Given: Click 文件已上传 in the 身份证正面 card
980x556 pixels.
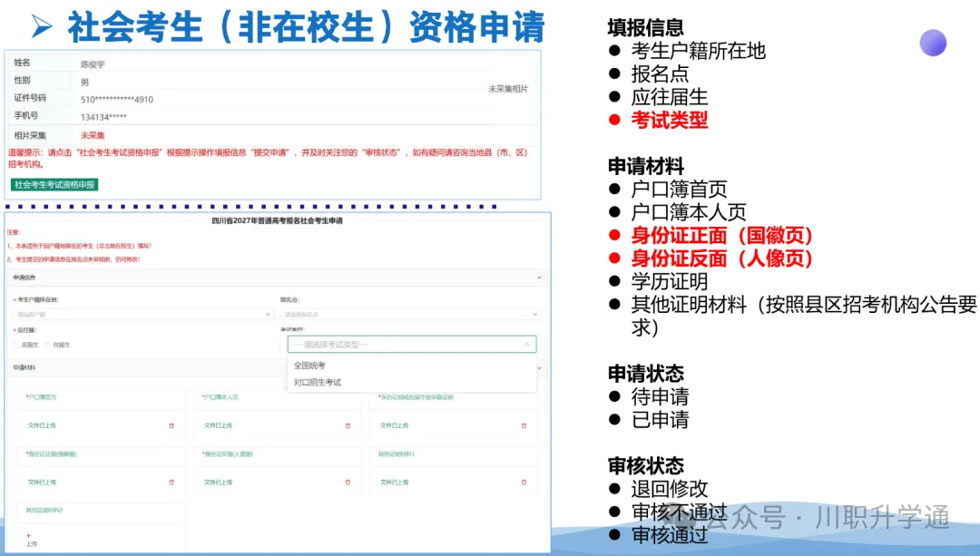Looking at the screenshot, I should (x=42, y=483).
